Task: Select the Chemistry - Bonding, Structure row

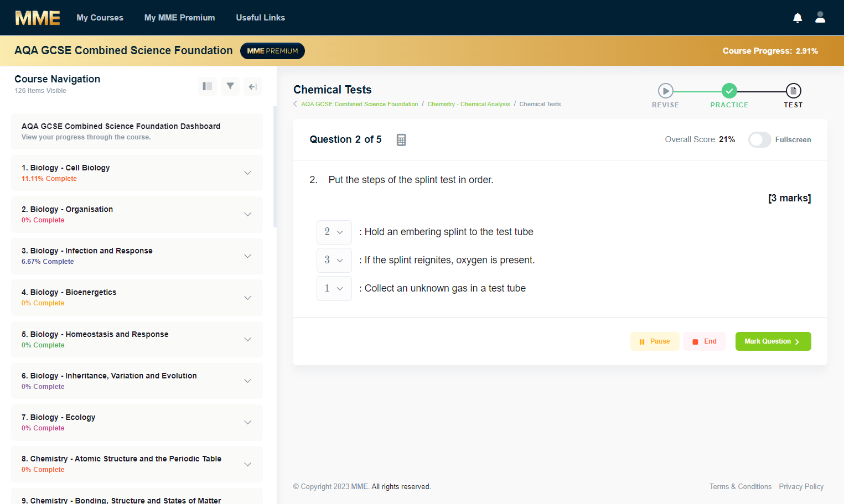Action: tap(137, 496)
